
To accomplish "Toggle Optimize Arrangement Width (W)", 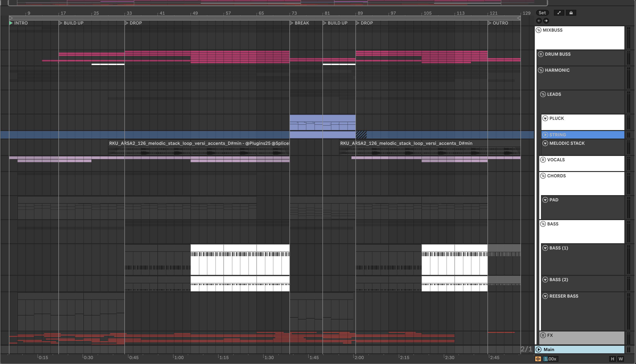I will tap(621, 359).
